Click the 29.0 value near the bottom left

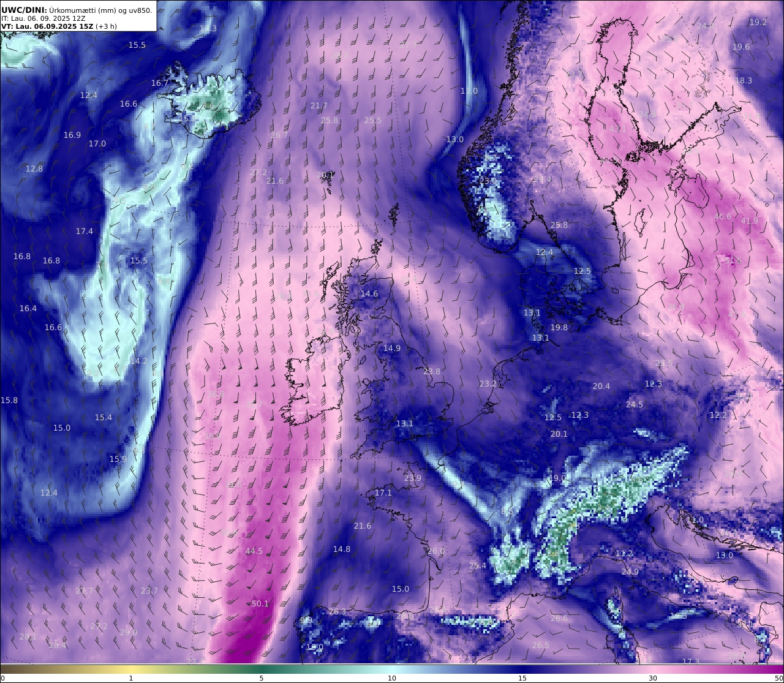(129, 632)
